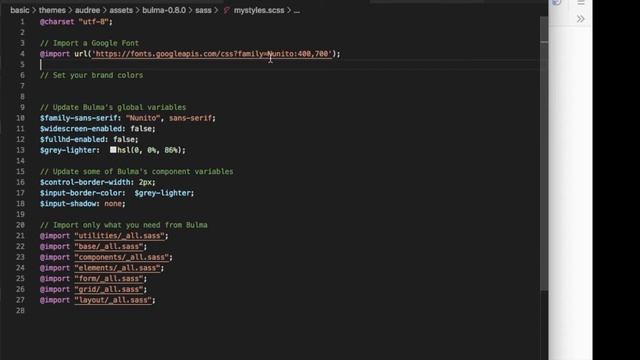640x360 pixels.
Task: Click '$input-shadow' variable name
Action: (68, 203)
